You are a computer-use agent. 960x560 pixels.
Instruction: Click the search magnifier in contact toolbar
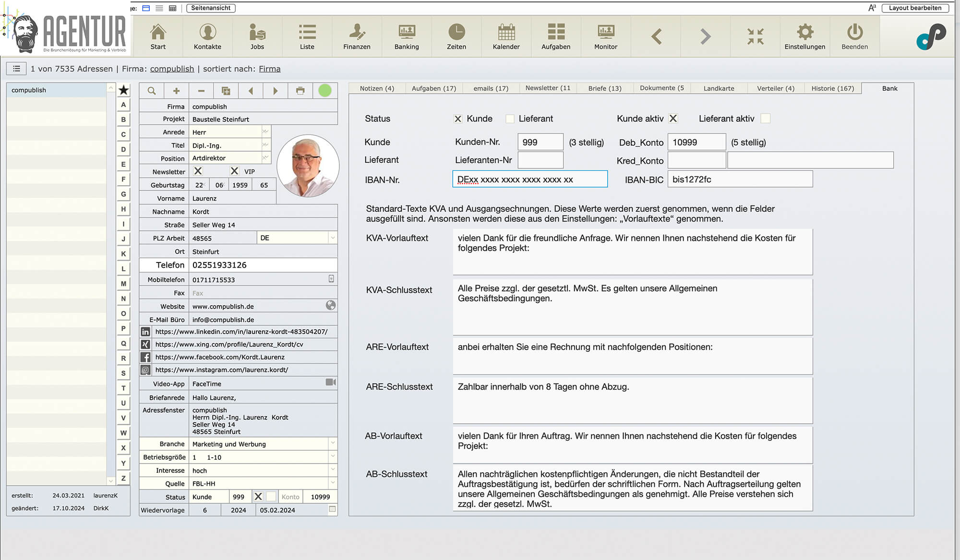pyautogui.click(x=152, y=91)
